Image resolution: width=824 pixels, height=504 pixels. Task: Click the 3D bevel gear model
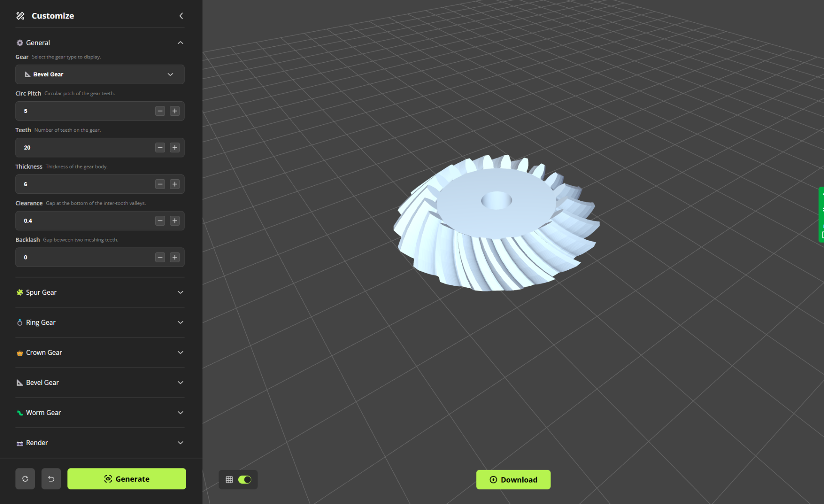tap(497, 223)
